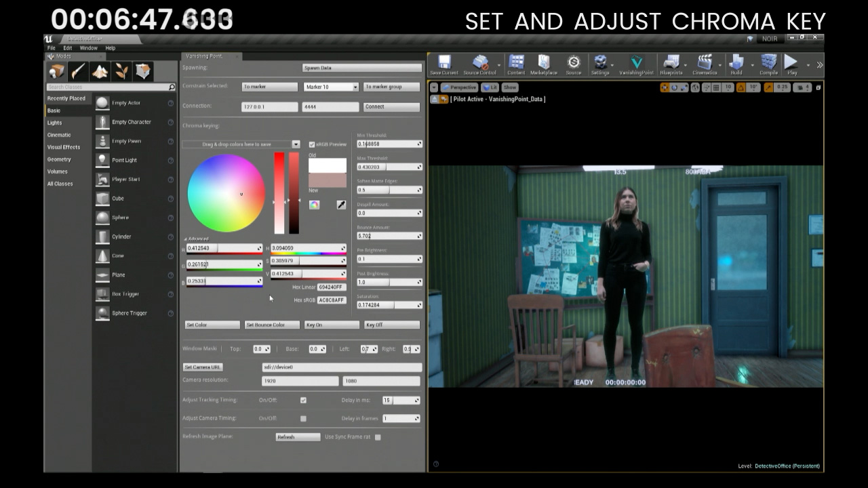Screen dimensions: 868x488
Task: Open Settings in the main toolbar
Action: coord(599,64)
